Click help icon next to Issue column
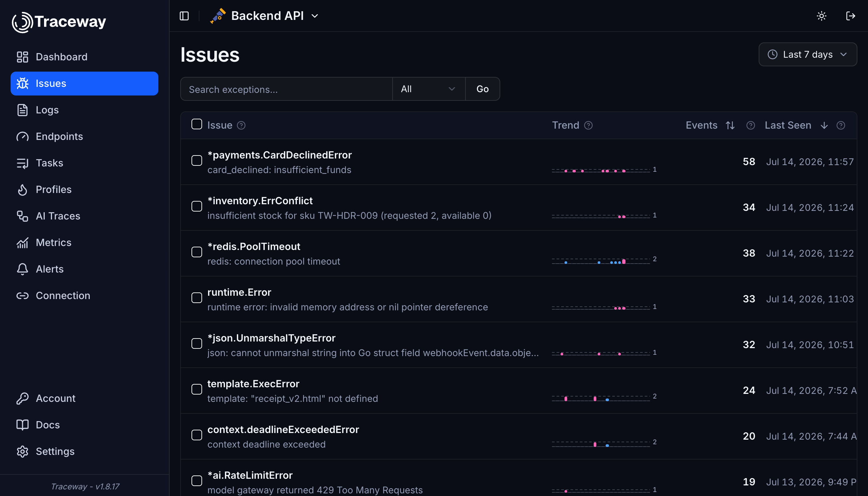 (241, 125)
